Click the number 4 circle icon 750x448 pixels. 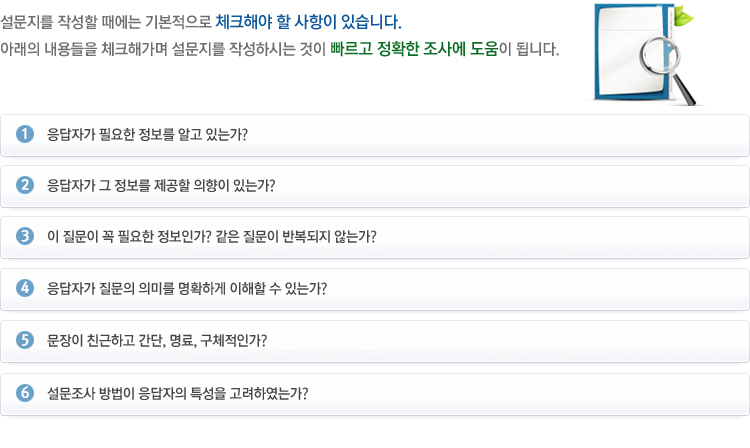25,288
